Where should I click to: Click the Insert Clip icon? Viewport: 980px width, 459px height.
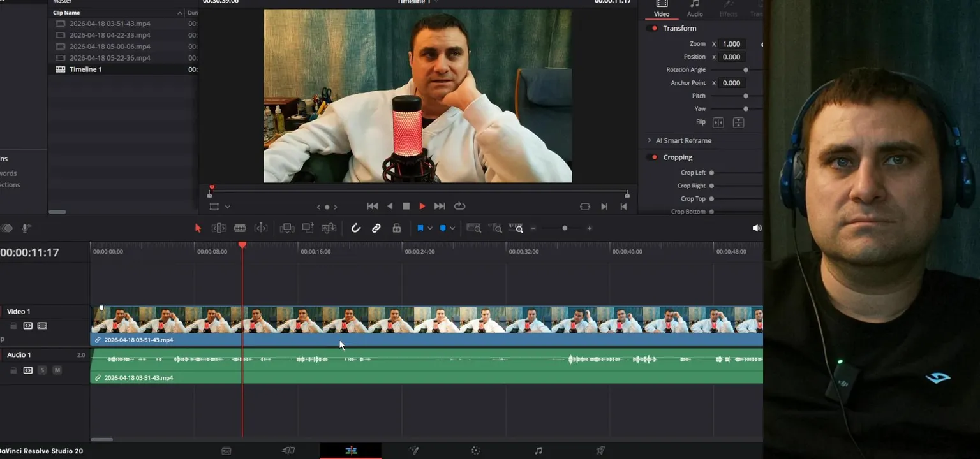287,228
